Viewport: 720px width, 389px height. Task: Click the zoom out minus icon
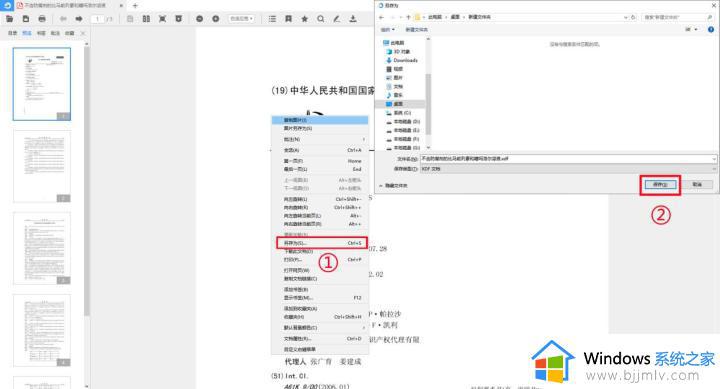[x=199, y=19]
